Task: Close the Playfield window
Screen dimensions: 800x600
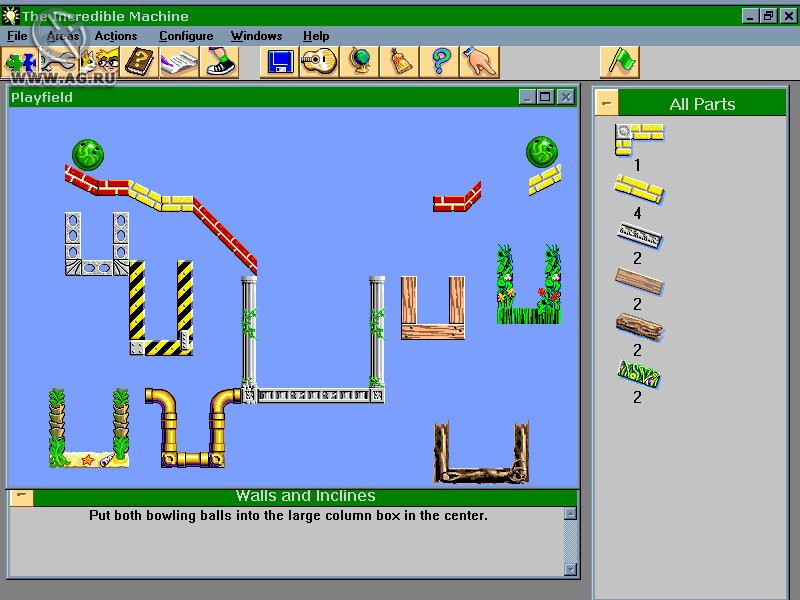Action: click(565, 97)
